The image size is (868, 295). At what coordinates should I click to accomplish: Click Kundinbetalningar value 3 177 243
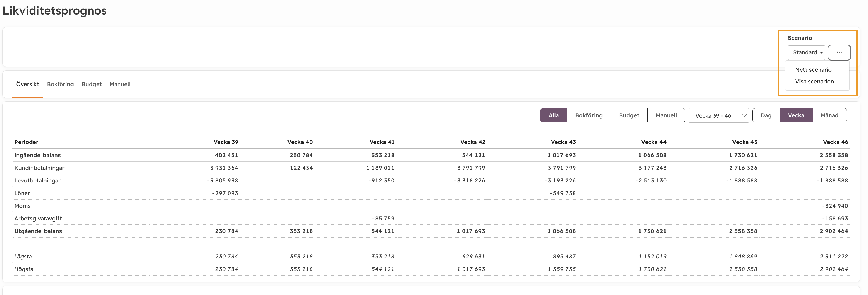652,168
